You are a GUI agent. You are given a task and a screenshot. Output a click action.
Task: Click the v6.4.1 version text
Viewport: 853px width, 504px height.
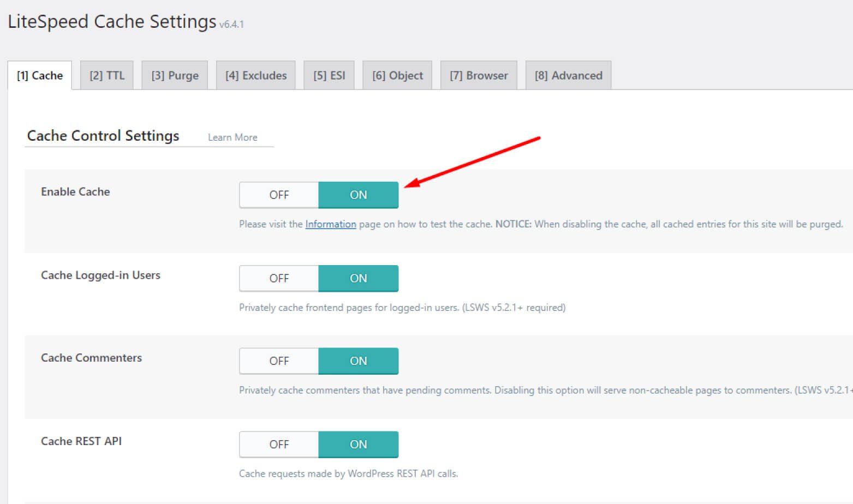(231, 25)
